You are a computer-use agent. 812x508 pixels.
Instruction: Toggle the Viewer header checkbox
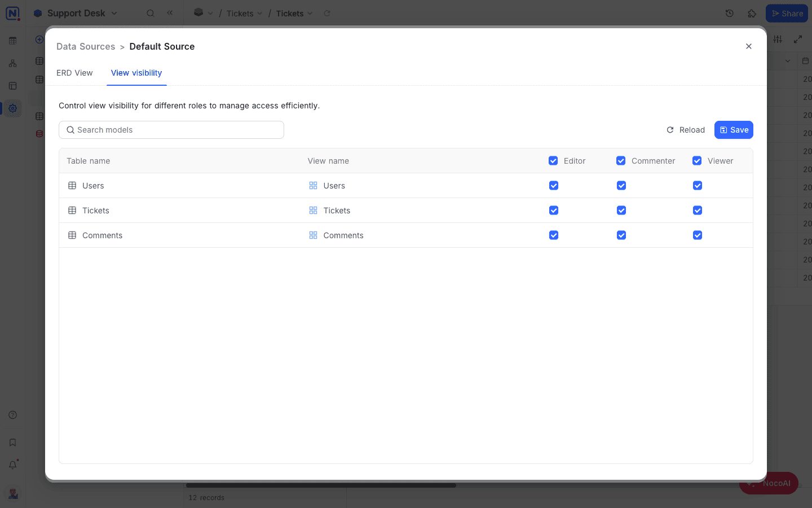(697, 161)
